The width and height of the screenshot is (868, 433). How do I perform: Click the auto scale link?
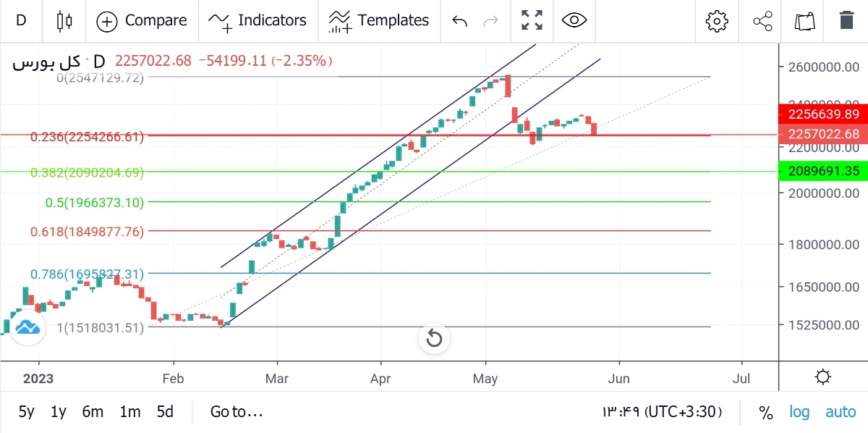[841, 411]
